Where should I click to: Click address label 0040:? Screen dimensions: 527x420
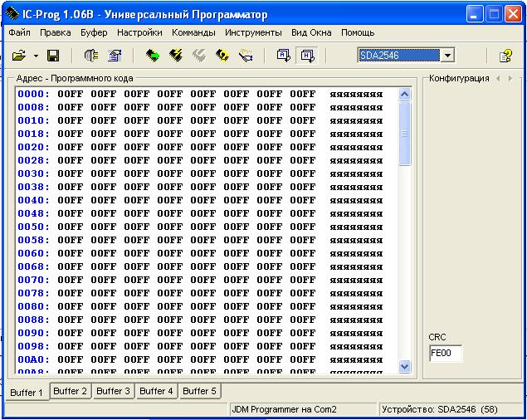click(x=33, y=200)
